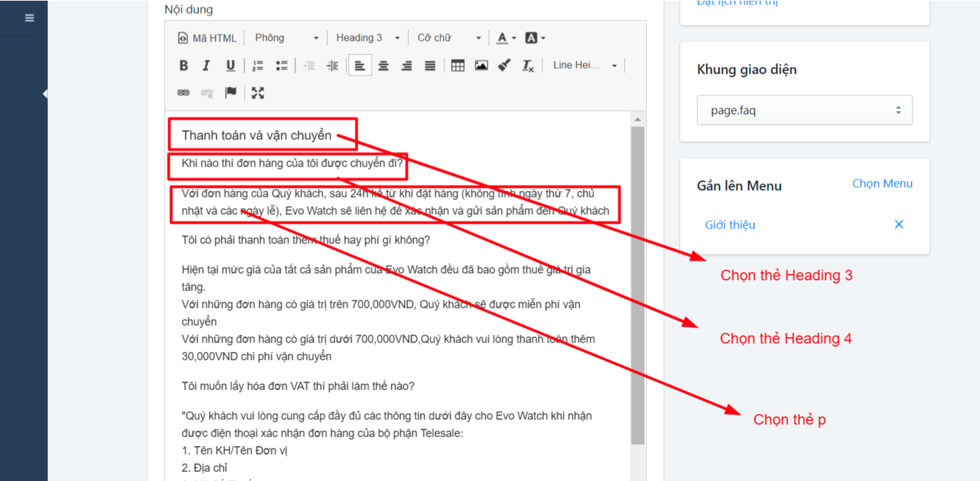Screen dimensions: 980x481
Task: Increase paragraph indent
Action: (x=333, y=66)
